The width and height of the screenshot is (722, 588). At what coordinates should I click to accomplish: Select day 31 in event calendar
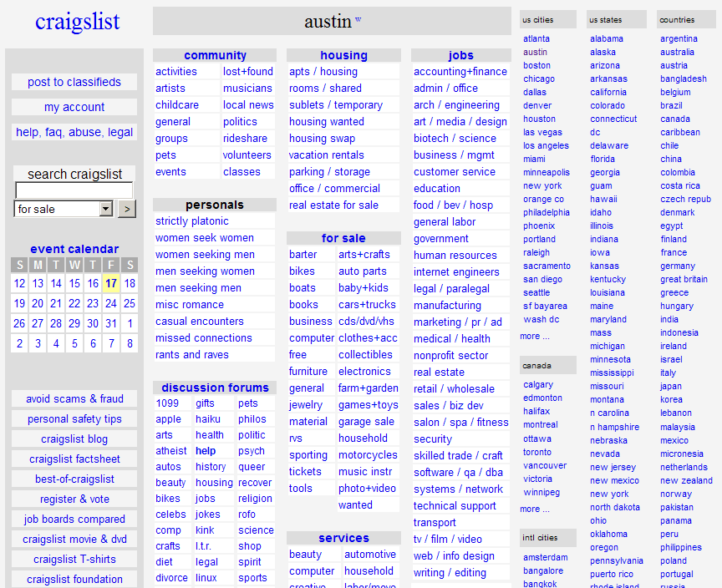click(111, 323)
